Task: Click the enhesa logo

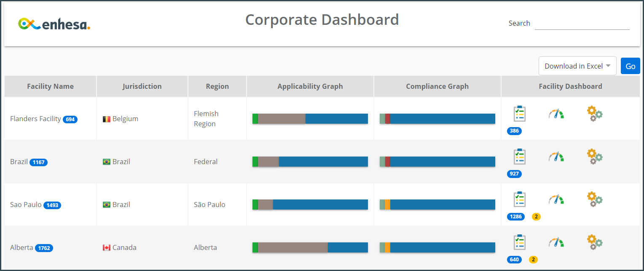Action: pyautogui.click(x=54, y=24)
